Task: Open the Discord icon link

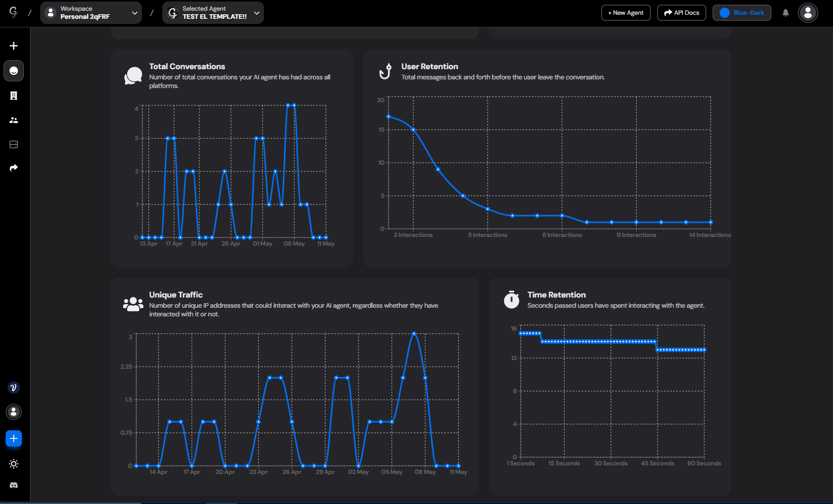Action: [x=14, y=485]
